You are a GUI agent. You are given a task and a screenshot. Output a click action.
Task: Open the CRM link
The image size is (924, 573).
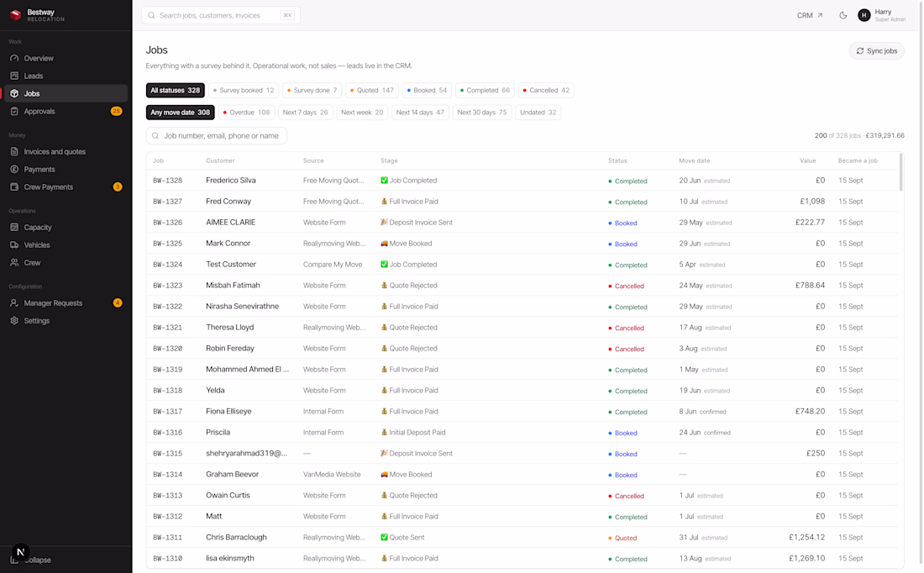(810, 15)
